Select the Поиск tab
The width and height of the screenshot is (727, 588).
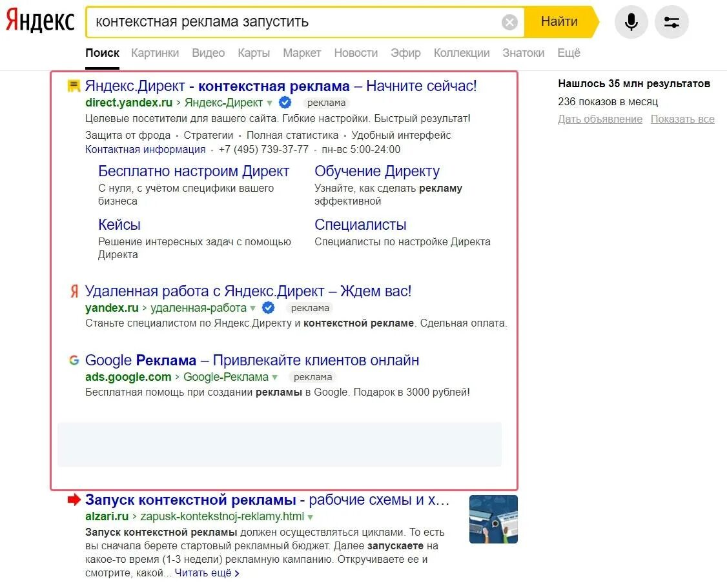tap(103, 53)
